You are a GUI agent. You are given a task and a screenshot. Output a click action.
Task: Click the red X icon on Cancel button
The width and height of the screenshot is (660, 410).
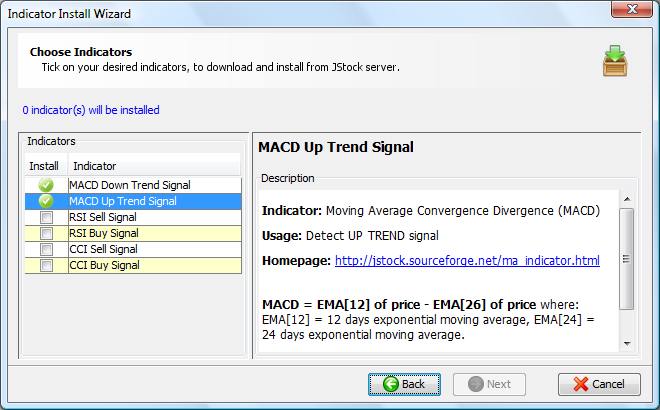pyautogui.click(x=581, y=384)
